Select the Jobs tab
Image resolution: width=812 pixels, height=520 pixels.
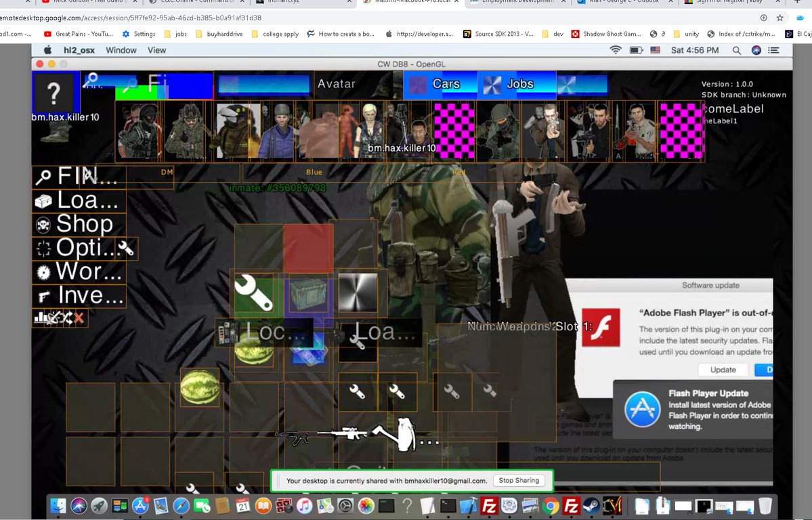pyautogui.click(x=517, y=85)
